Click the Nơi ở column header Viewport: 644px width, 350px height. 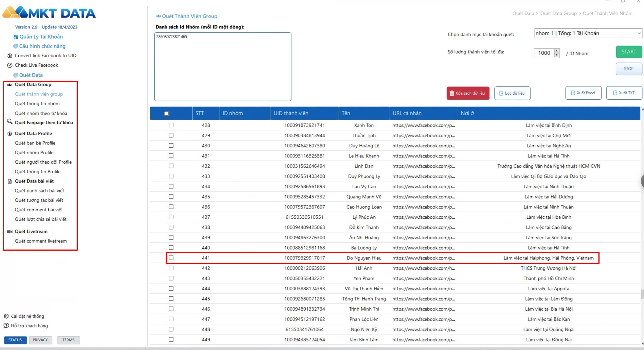coord(549,113)
